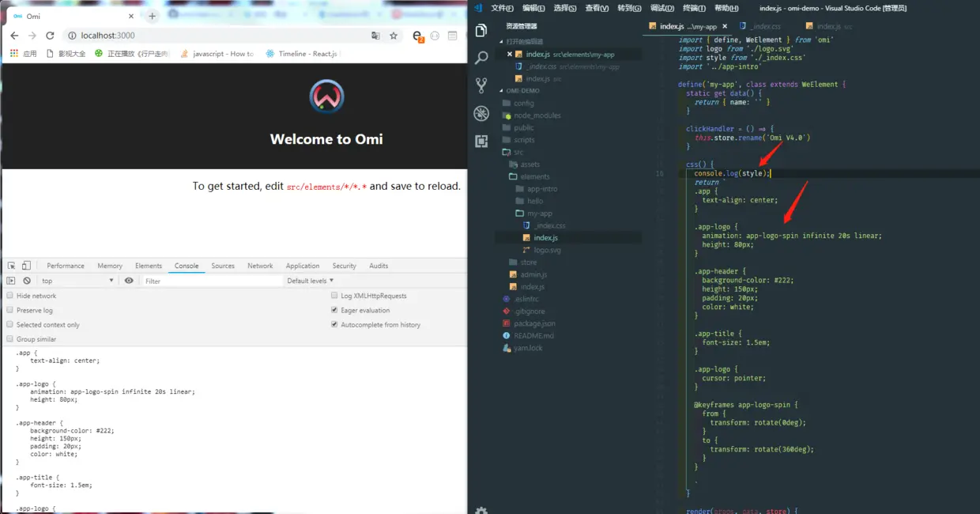Disable the Eager evaluation checkbox

pyautogui.click(x=334, y=310)
